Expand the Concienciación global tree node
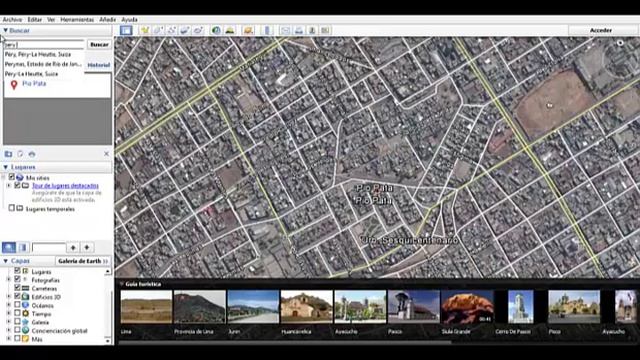Viewport: 640px width, 360px height. click(x=9, y=331)
